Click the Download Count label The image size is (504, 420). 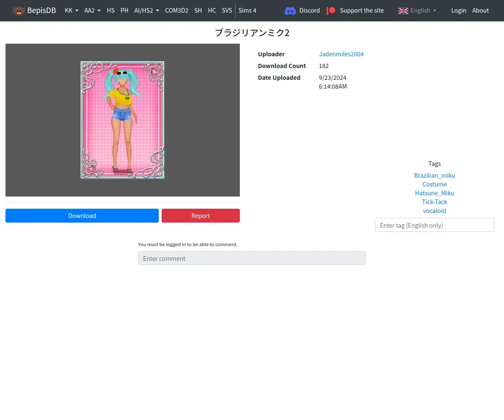point(282,66)
